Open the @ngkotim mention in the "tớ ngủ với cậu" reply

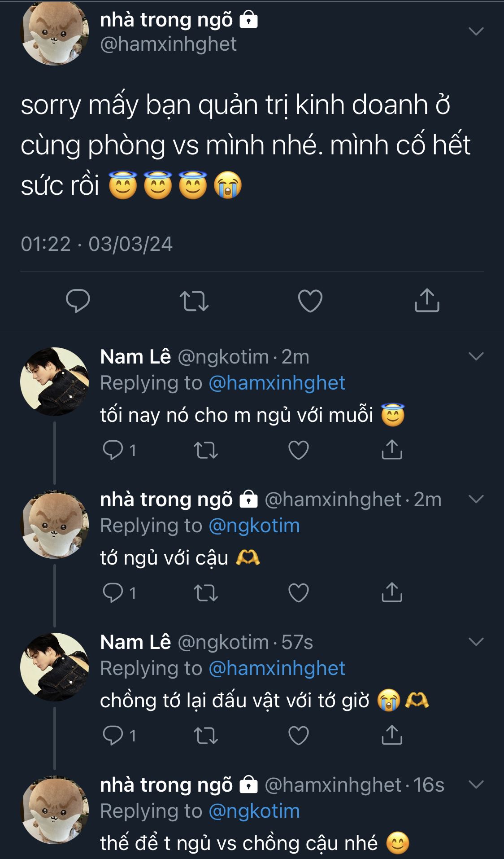(254, 526)
